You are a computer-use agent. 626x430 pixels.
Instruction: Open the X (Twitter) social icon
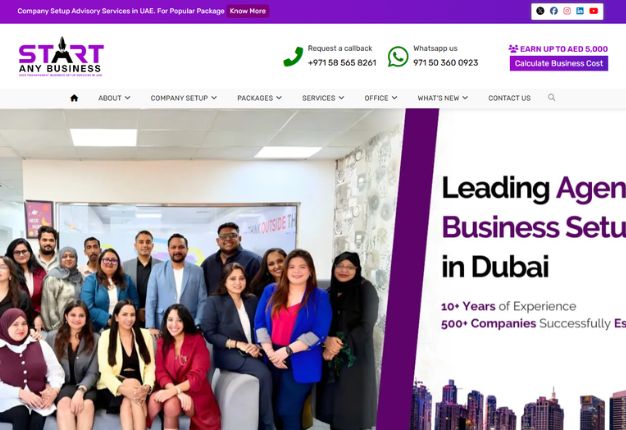coord(540,11)
